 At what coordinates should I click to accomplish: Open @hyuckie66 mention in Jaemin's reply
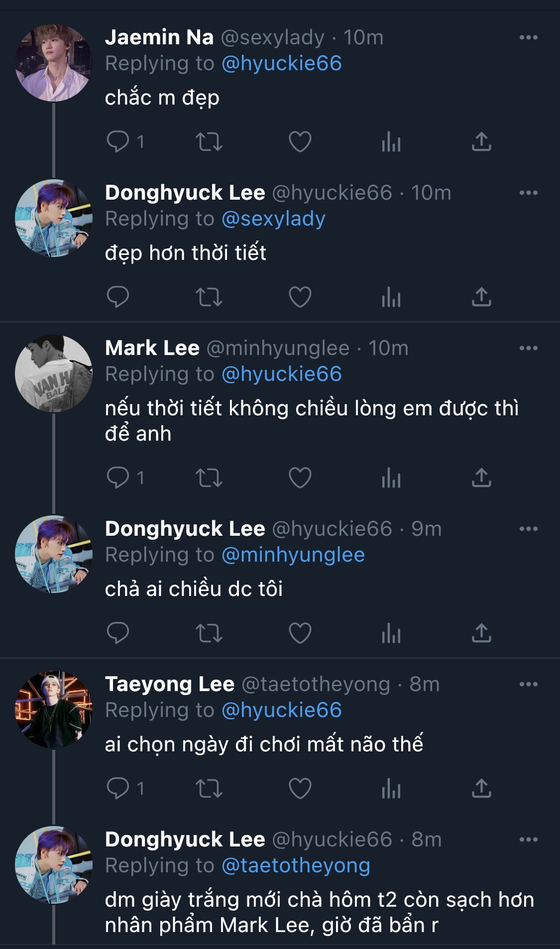(281, 63)
